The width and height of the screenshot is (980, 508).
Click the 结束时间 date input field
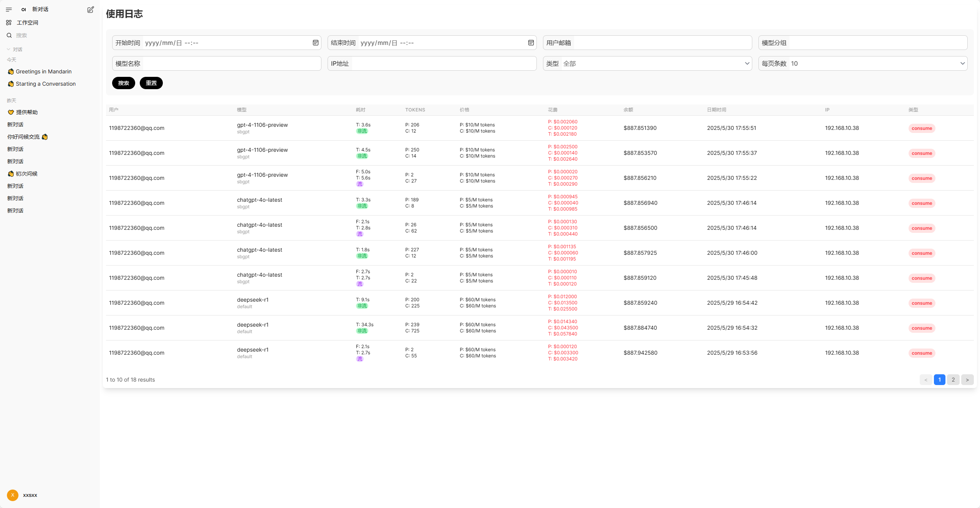coord(432,43)
